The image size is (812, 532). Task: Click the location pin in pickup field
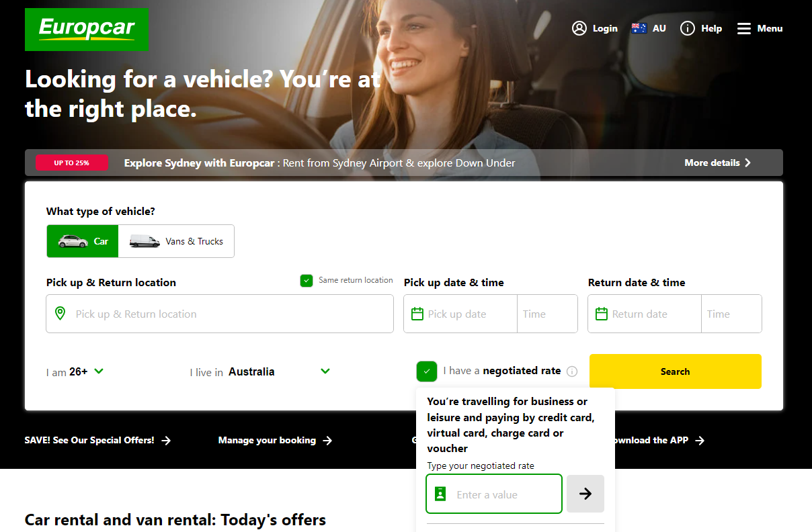(x=61, y=314)
